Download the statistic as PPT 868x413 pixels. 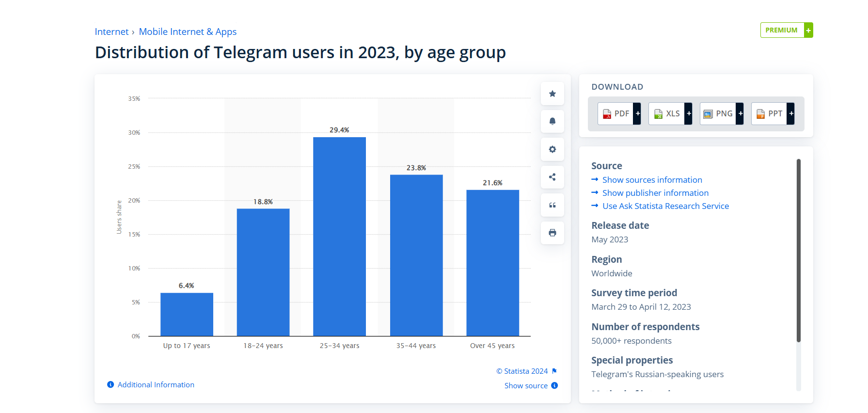(x=773, y=113)
